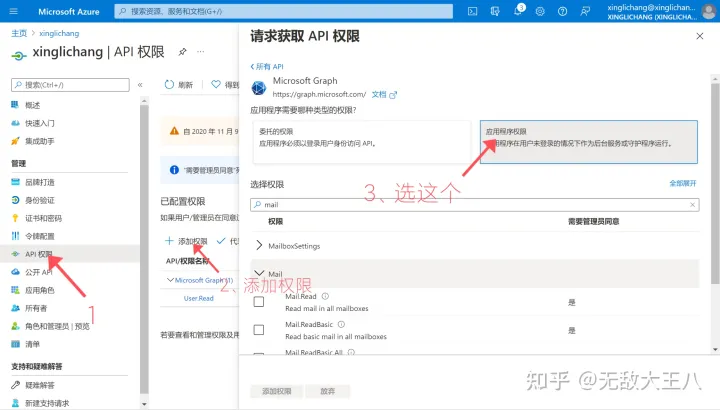
Task: Show info icon for Mail.Read permission
Action: click(326, 297)
